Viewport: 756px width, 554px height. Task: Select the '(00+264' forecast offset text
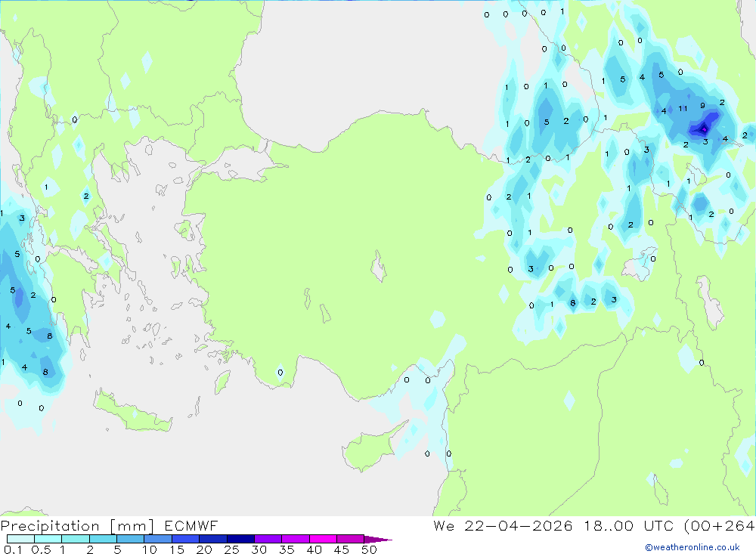pyautogui.click(x=719, y=525)
